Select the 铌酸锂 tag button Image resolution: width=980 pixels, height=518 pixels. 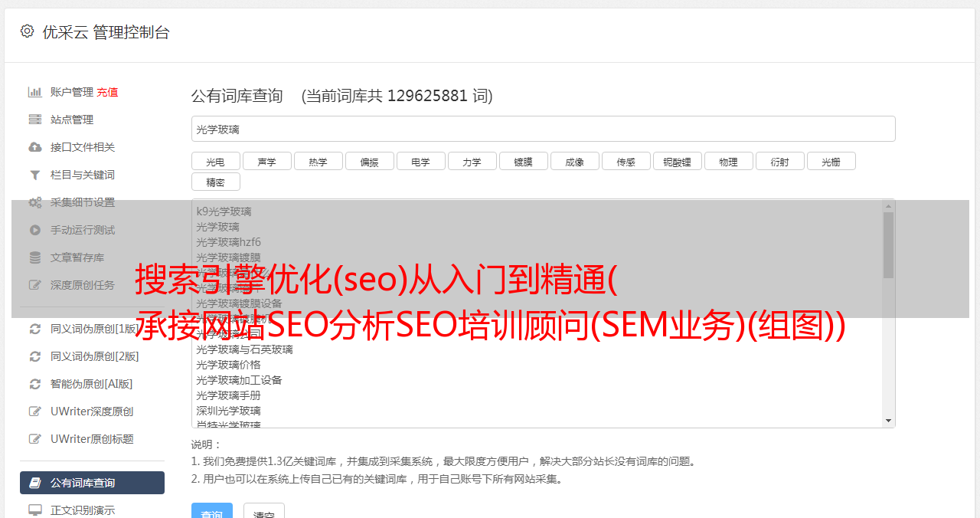click(678, 161)
